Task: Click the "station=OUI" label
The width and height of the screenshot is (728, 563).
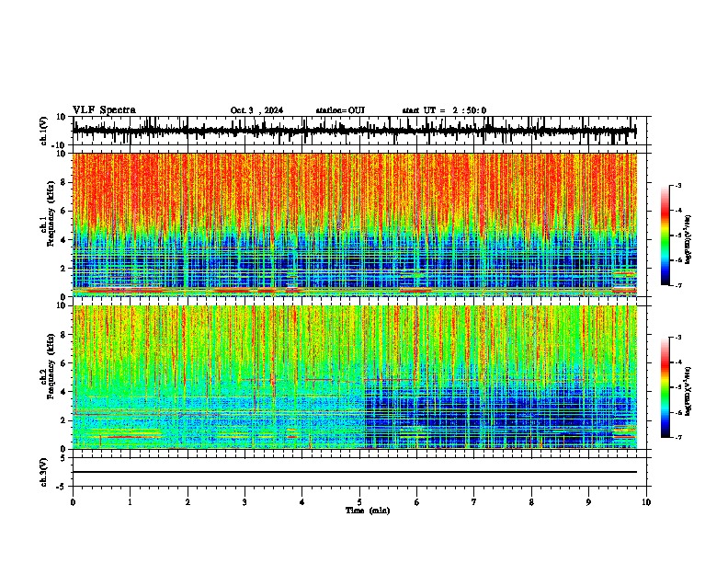Action: point(340,110)
